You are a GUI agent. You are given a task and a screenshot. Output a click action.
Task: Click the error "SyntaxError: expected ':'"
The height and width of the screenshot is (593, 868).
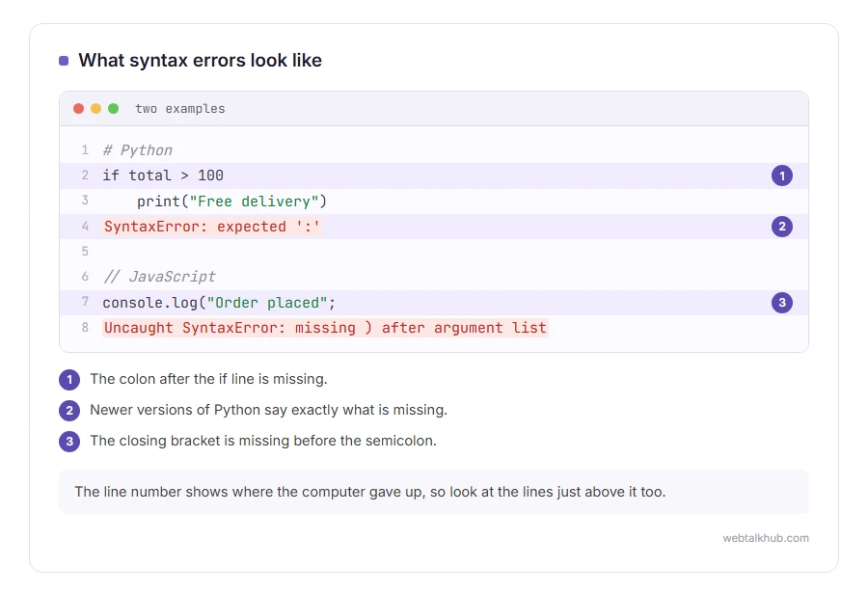coord(211,227)
